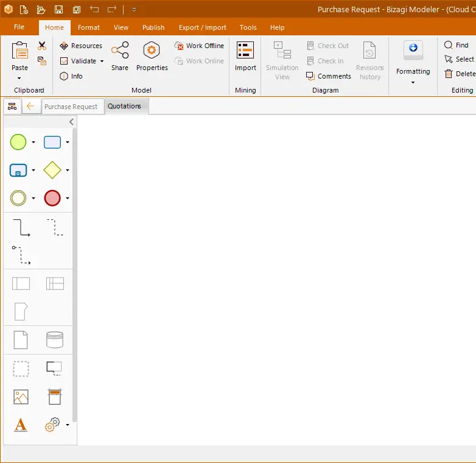Select the Data Object shape
This screenshot has height=463, width=476.
point(21,340)
